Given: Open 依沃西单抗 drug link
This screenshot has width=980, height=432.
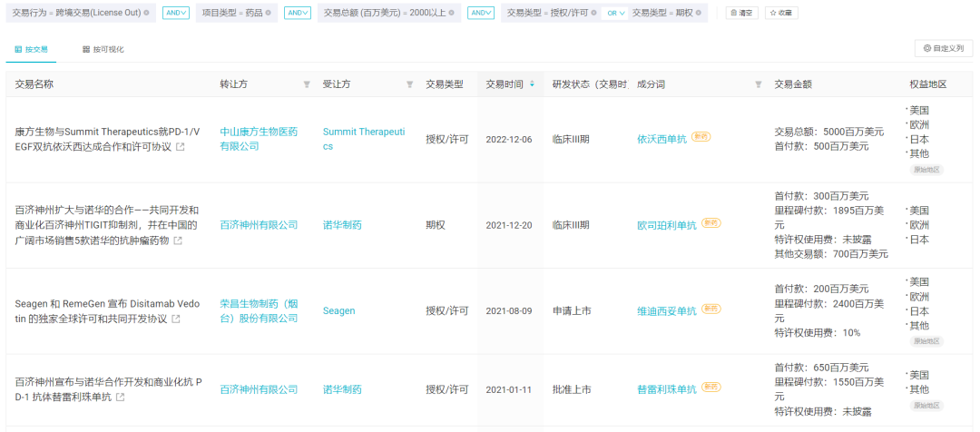Looking at the screenshot, I should click(661, 139).
